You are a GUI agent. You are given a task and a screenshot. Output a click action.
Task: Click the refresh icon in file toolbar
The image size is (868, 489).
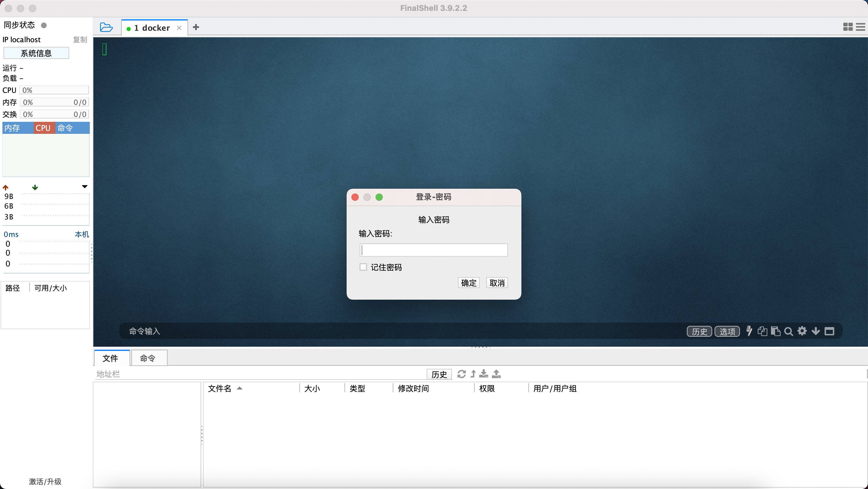pos(461,374)
